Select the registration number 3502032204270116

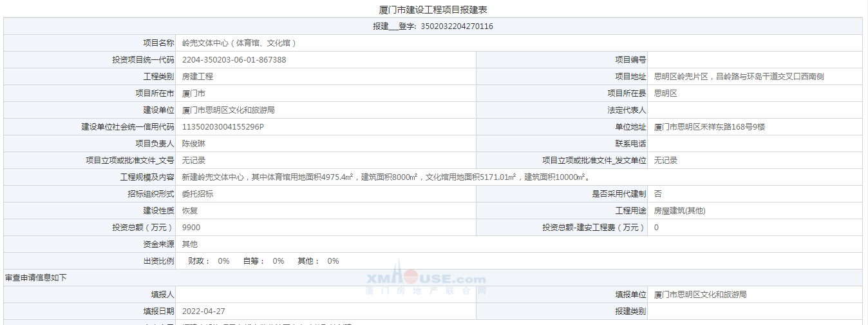click(x=457, y=26)
